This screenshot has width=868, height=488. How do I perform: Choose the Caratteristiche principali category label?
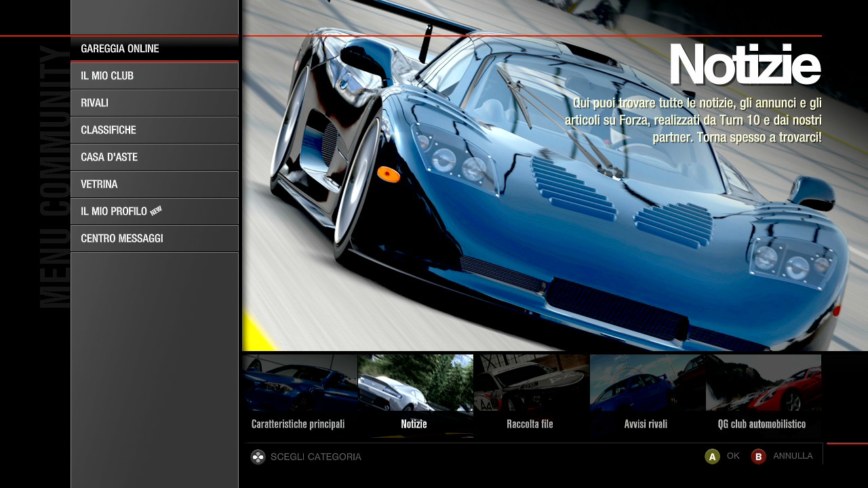[x=298, y=424]
